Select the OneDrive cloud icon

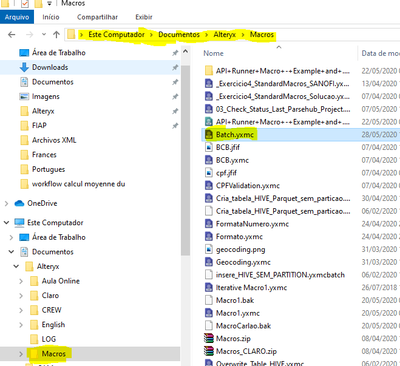pyautogui.click(x=19, y=203)
